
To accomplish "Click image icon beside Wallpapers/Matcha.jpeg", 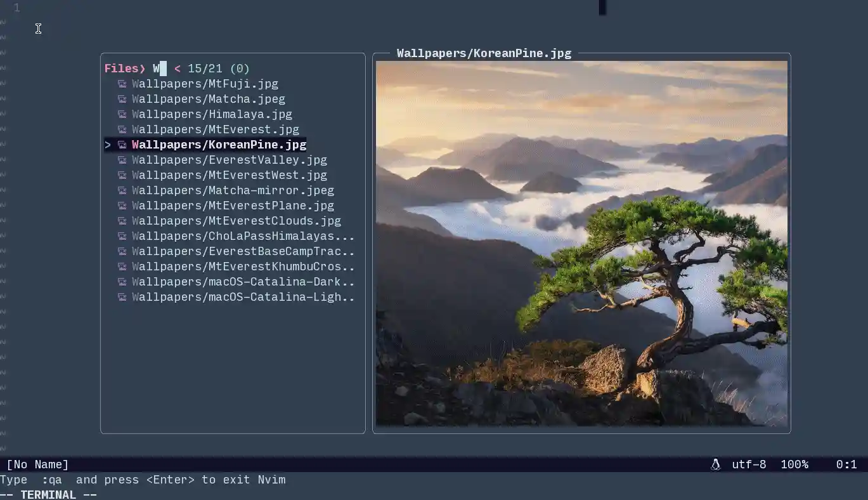I will 122,99.
